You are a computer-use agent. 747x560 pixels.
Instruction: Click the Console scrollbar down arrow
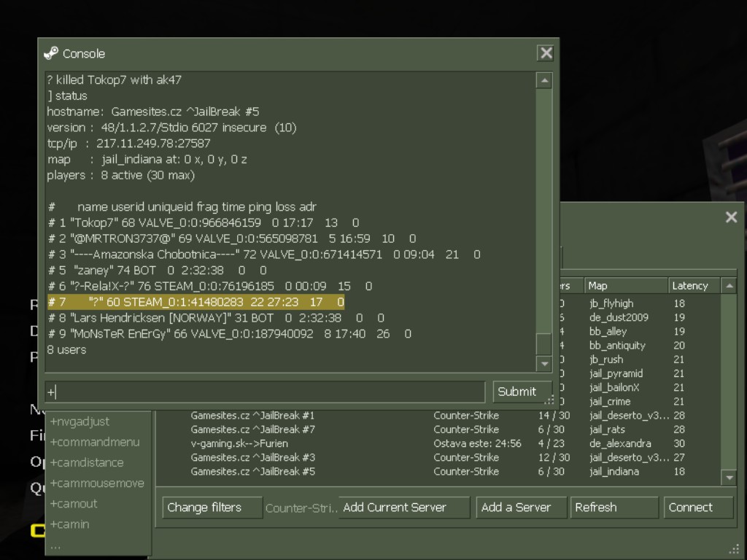[544, 364]
